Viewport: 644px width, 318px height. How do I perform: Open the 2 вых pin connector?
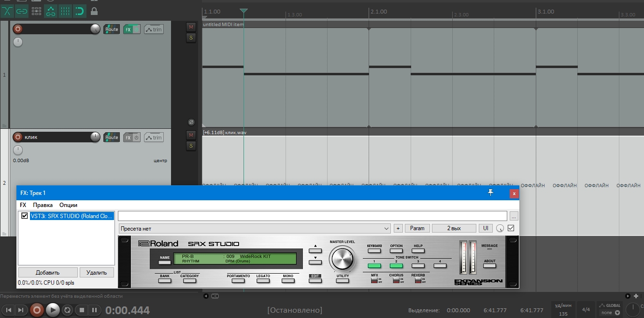(x=454, y=228)
